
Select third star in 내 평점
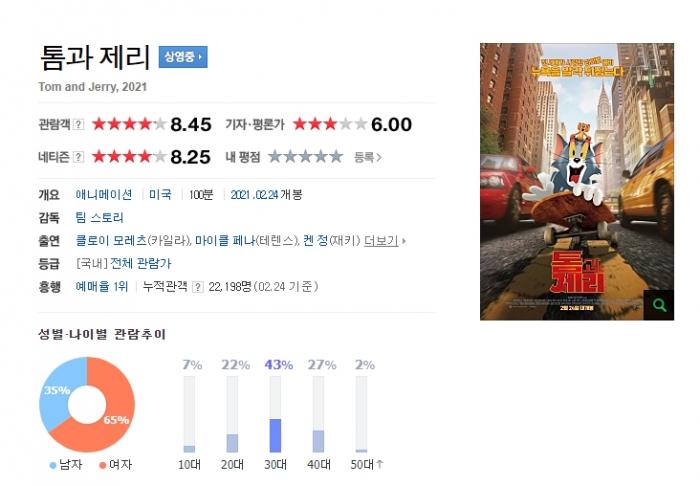tap(305, 157)
